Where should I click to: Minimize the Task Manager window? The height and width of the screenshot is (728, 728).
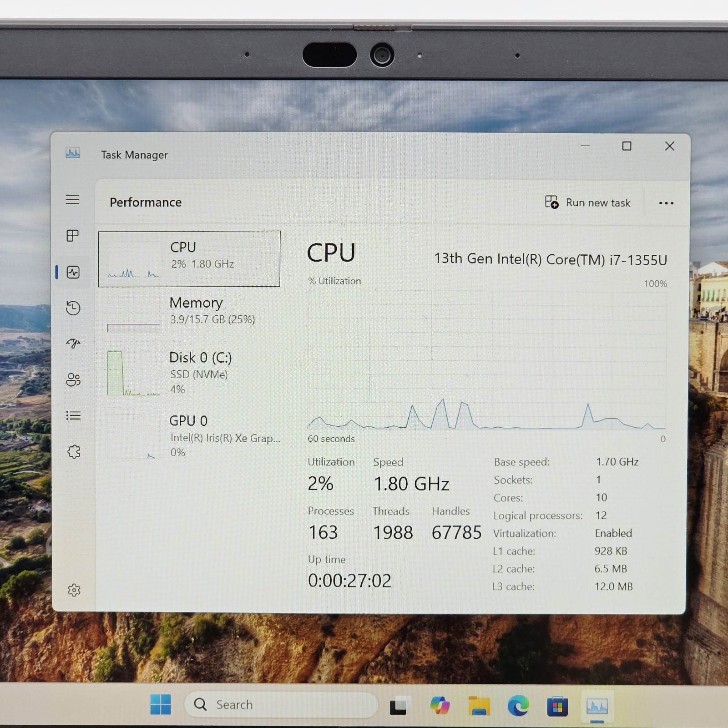585,146
